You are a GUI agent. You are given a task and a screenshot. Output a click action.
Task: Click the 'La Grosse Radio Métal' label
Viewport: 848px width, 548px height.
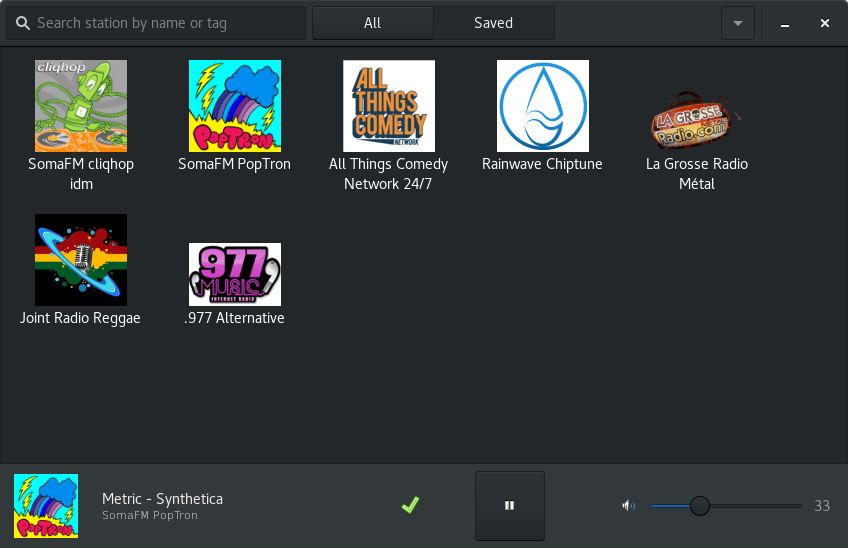pos(697,174)
